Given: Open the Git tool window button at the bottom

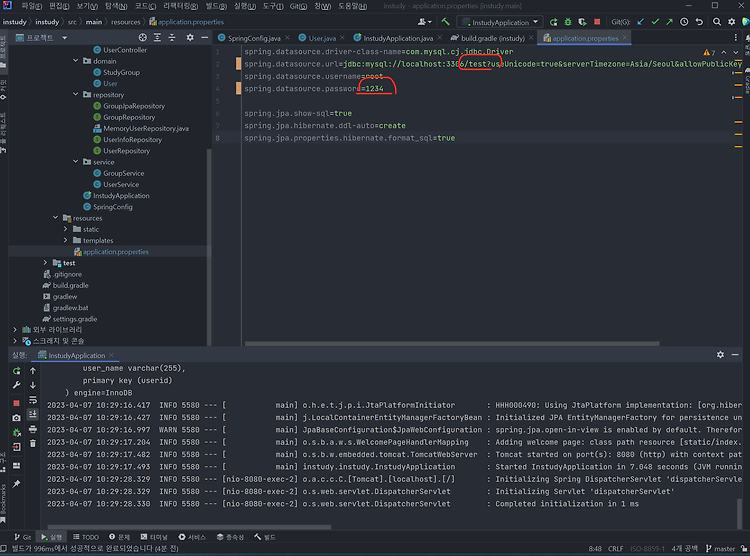Looking at the screenshot, I should 22,537.
